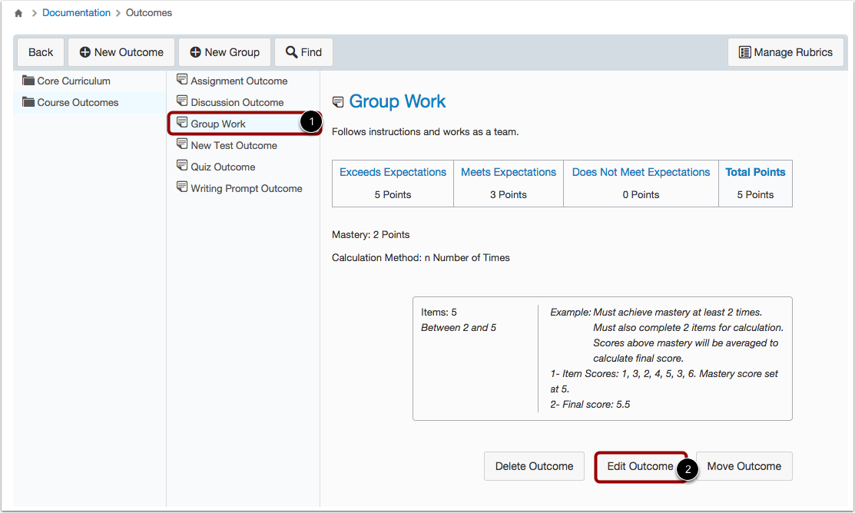Click the 'Final score: 5.5' line
Screen dimensions: 855x513
point(590,405)
